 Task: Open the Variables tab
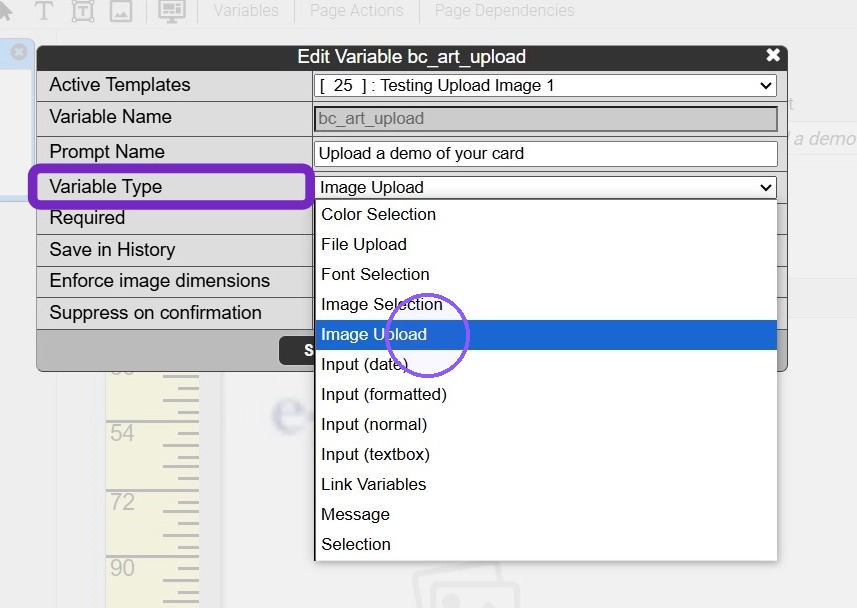tap(246, 10)
